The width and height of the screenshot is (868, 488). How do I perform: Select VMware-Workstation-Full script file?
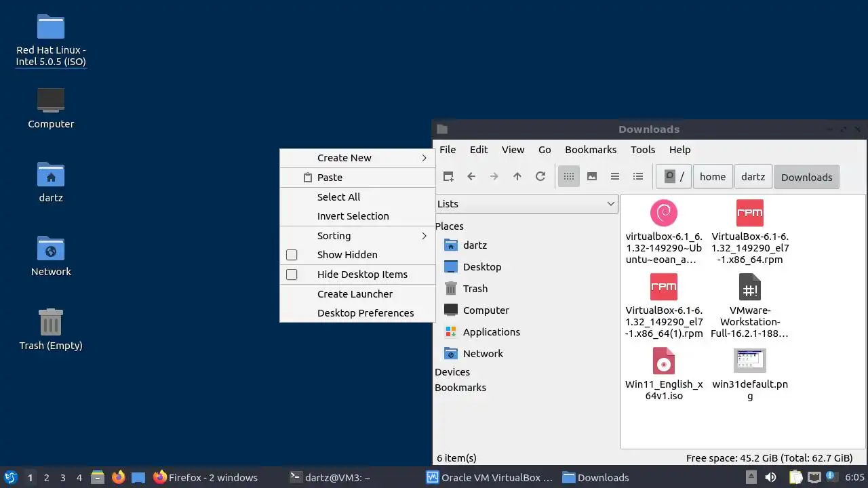tap(750, 306)
